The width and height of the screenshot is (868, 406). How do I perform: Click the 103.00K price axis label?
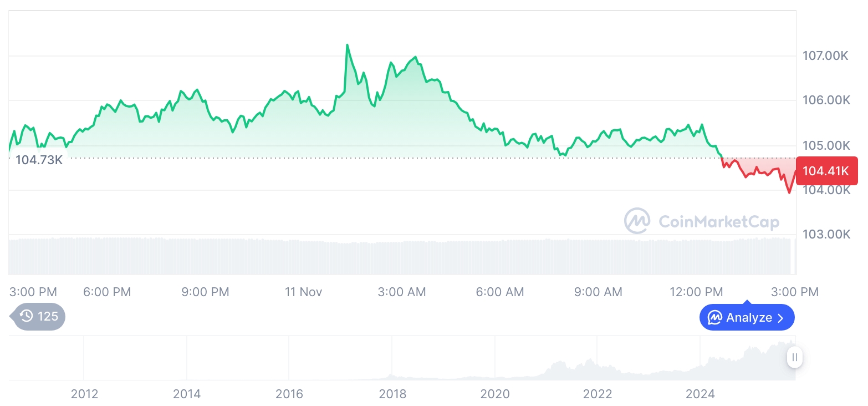(x=826, y=235)
